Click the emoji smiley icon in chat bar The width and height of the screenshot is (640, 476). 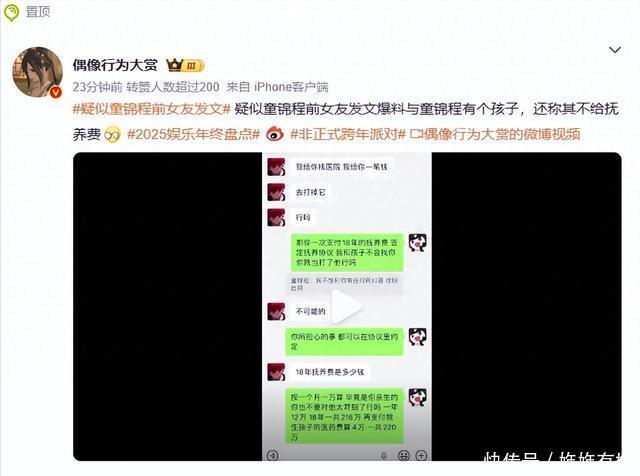403,455
